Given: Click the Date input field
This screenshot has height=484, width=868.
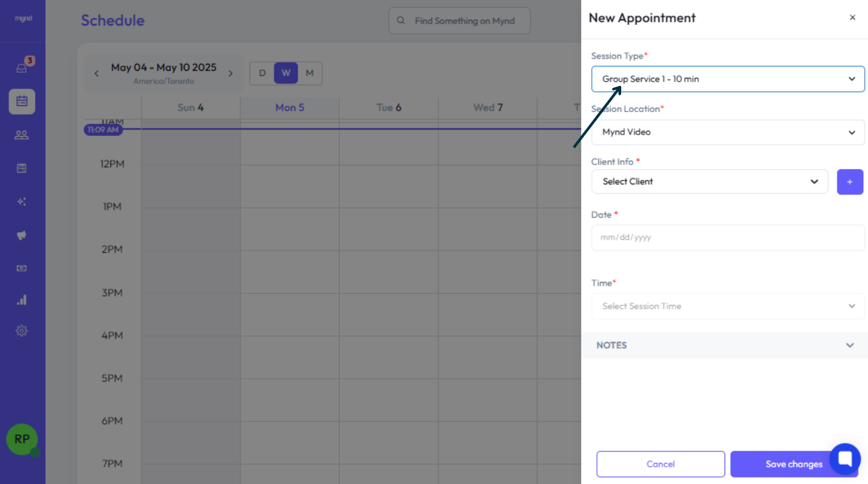Looking at the screenshot, I should 728,237.
